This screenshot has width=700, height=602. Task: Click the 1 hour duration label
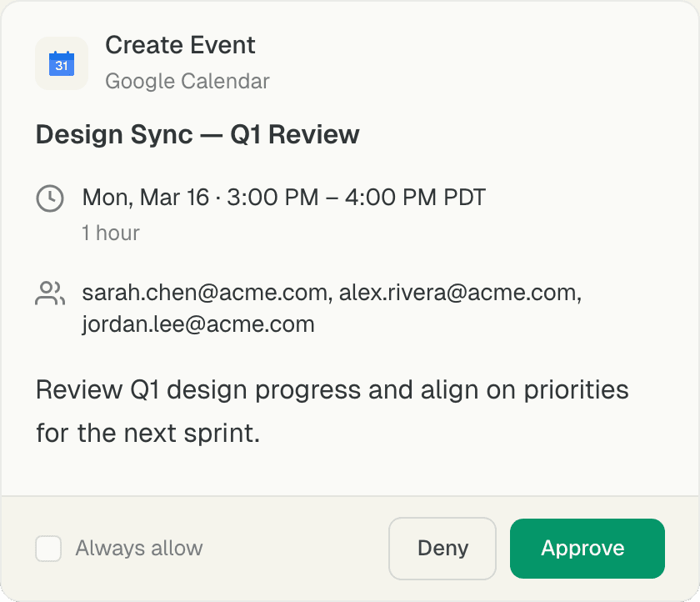(x=110, y=233)
